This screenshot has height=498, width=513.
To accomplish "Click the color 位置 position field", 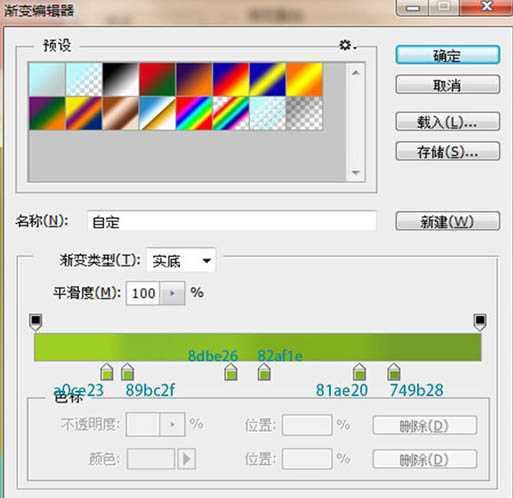I will [307, 459].
